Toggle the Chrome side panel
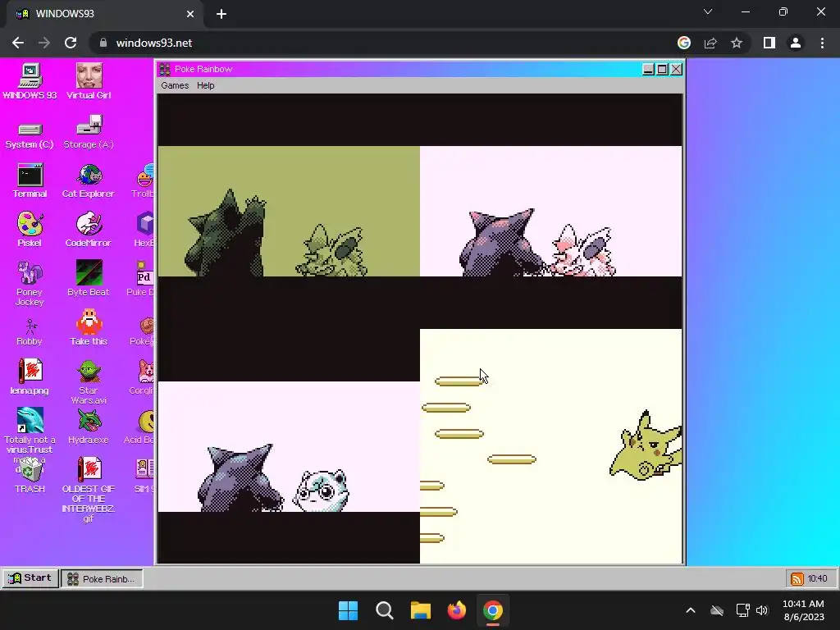Viewport: 840px width, 630px height. click(x=769, y=43)
